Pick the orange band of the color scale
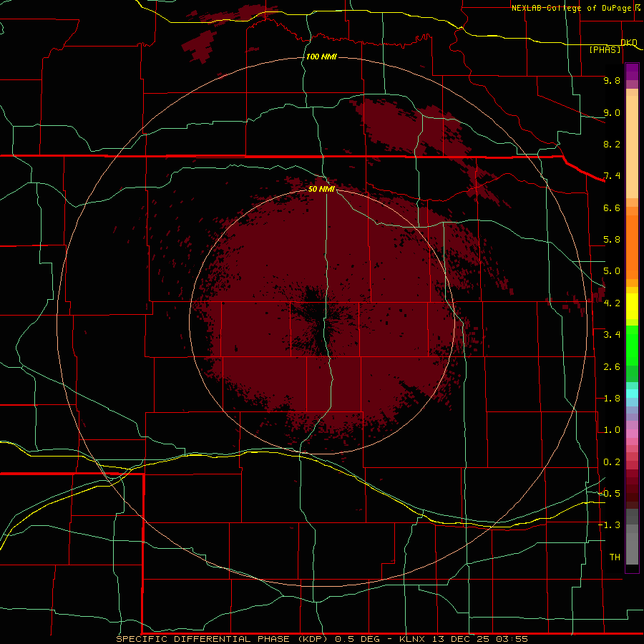The width and height of the screenshot is (644, 644). tap(632, 247)
